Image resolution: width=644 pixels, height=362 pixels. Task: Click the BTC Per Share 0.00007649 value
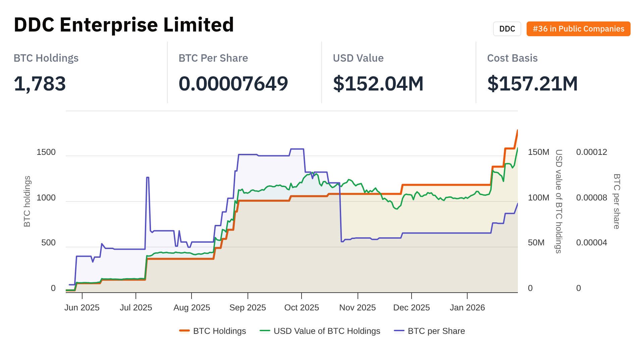[233, 83]
